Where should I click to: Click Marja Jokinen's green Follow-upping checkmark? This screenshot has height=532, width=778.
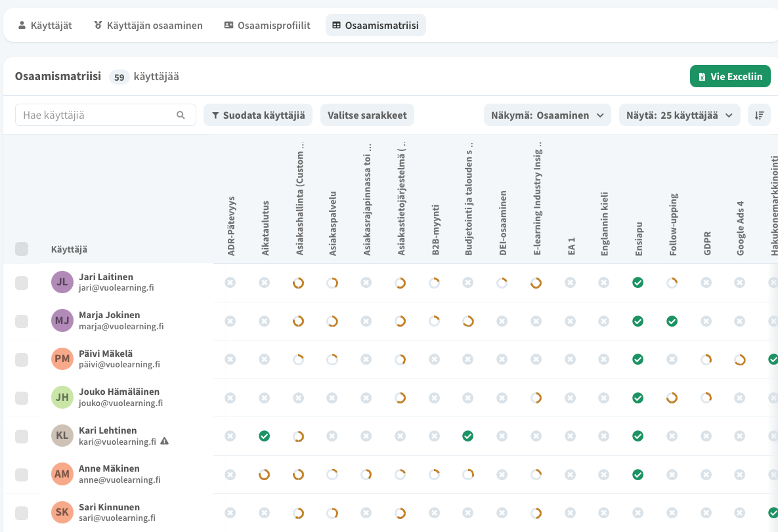tap(672, 321)
